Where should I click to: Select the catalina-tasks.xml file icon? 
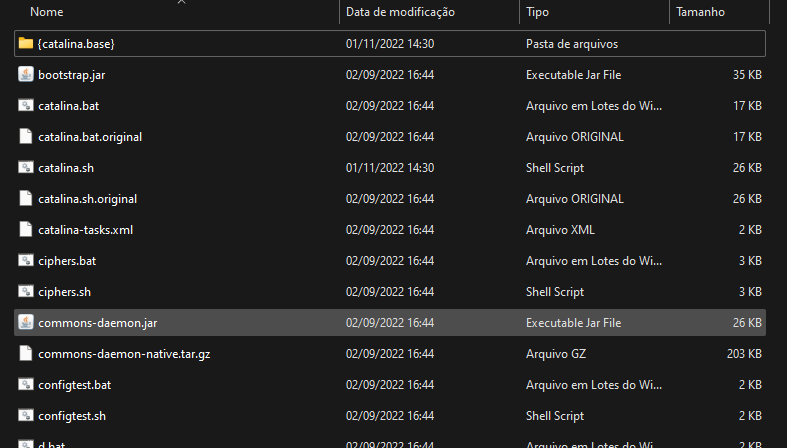pos(26,230)
